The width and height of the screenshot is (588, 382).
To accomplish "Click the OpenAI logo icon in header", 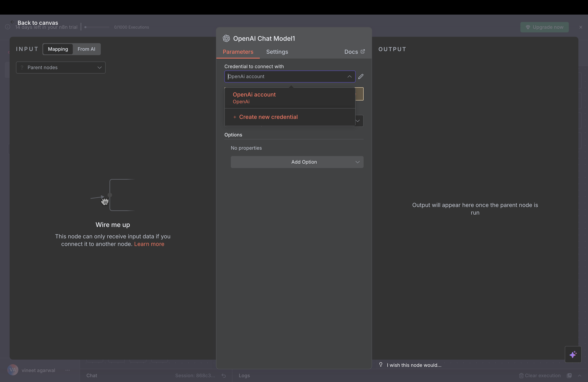I will tap(226, 39).
